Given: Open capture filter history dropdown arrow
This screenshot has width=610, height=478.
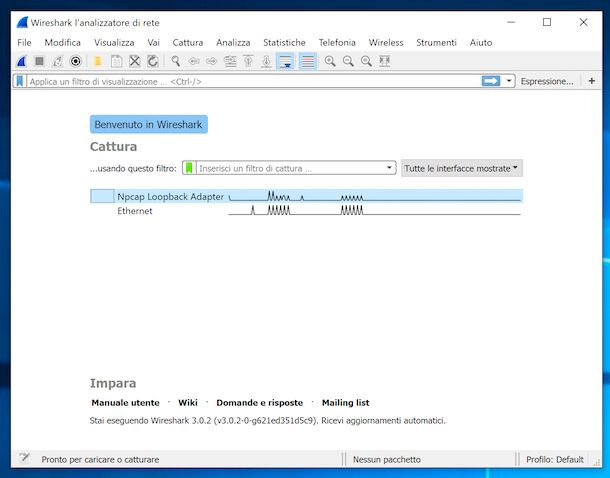Looking at the screenshot, I should click(x=389, y=168).
